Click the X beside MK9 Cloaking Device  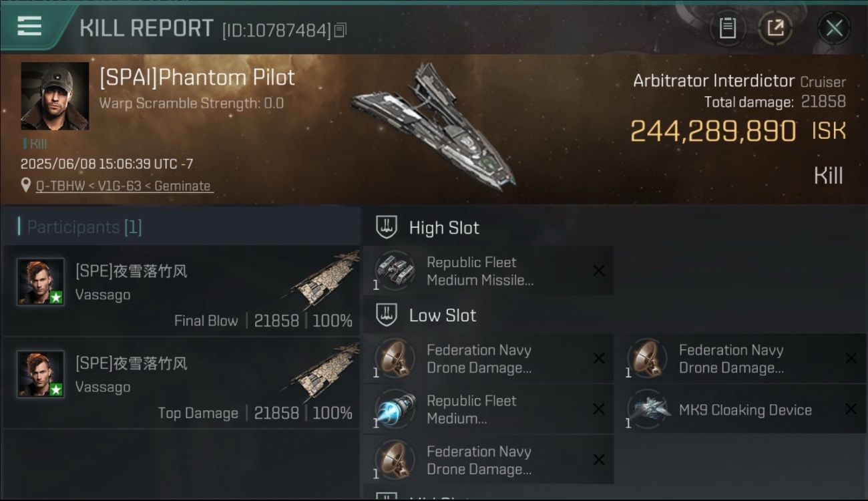[851, 409]
